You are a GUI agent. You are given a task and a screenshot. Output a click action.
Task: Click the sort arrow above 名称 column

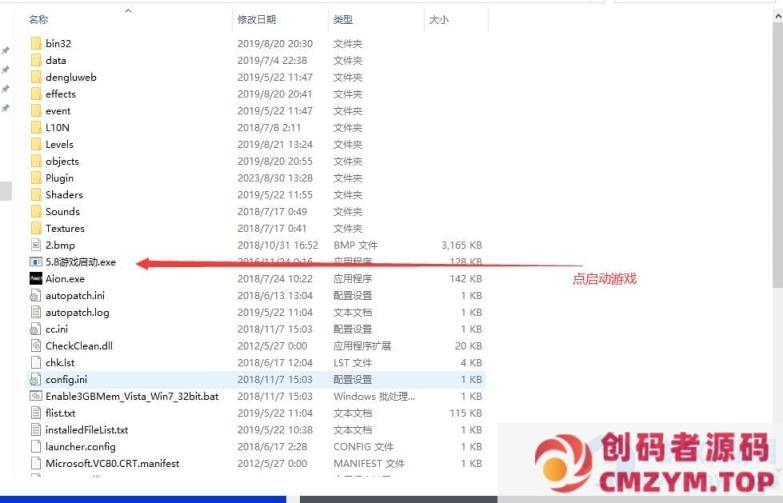128,10
